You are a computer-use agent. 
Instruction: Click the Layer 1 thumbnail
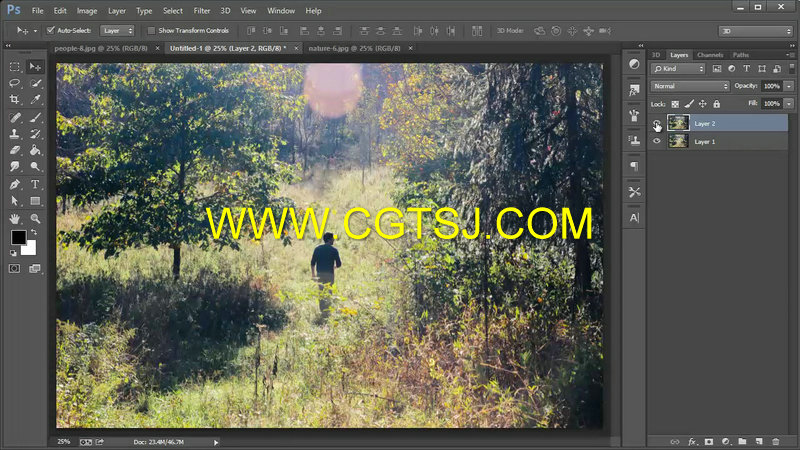pos(678,141)
